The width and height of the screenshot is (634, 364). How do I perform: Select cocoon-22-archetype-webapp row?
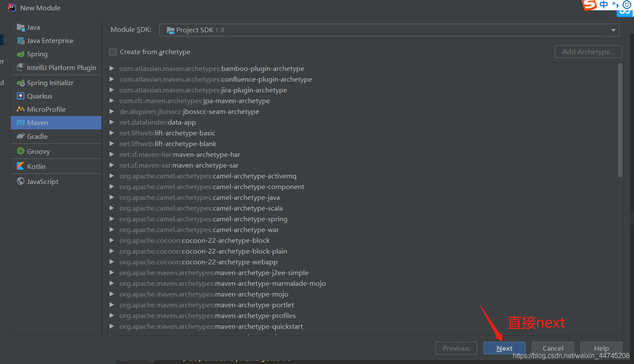pyautogui.click(x=363, y=262)
